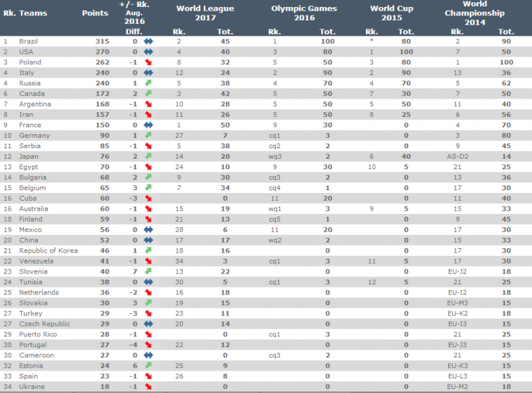
Task: Select the team name Finland
Action: [31, 220]
